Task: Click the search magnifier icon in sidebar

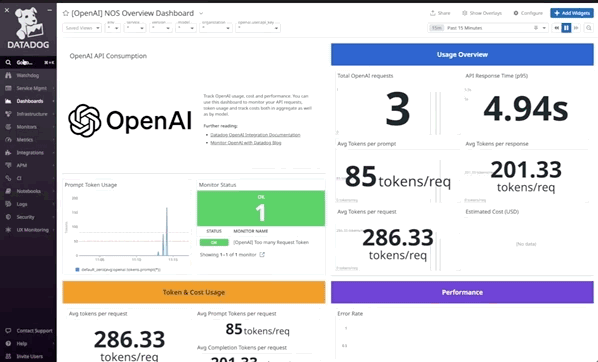Action: 8,62
